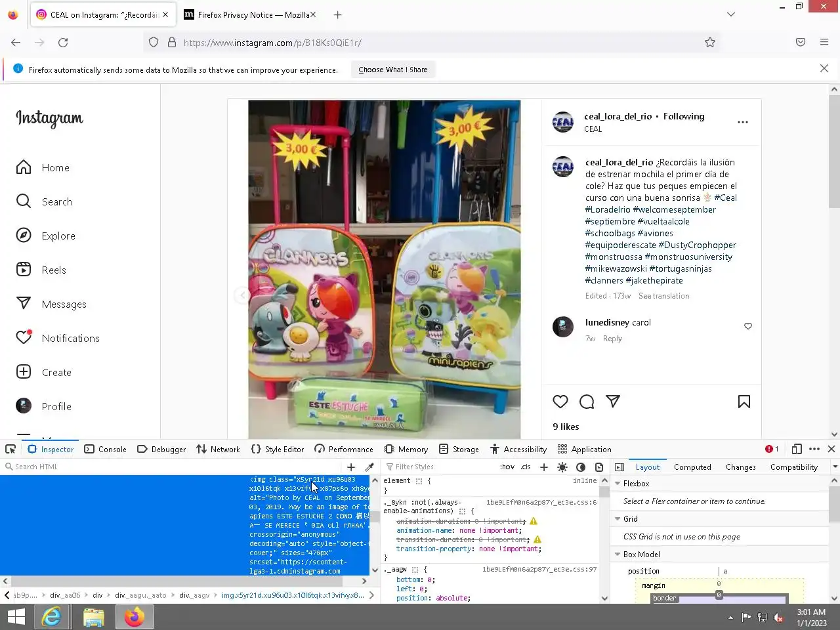This screenshot has width=840, height=630.
Task: Like the post with heart icon
Action: [560, 402]
